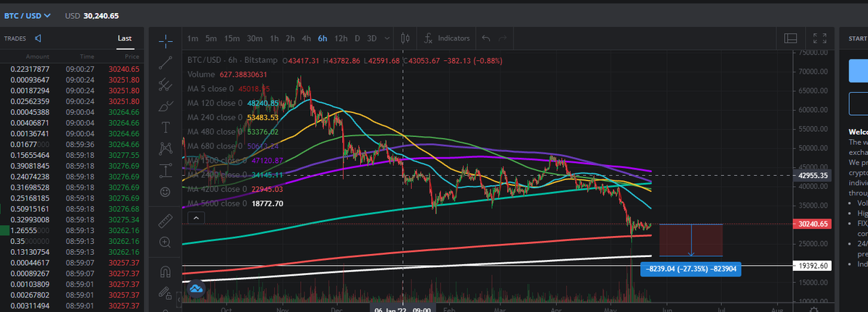
Task: Select the 12h timeframe
Action: click(x=341, y=38)
